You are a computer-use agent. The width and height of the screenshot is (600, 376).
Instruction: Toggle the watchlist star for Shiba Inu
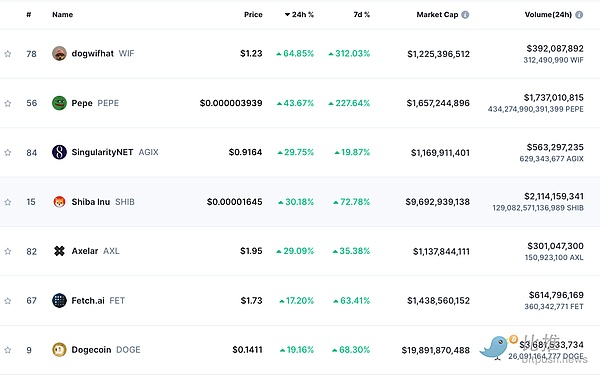click(8, 202)
